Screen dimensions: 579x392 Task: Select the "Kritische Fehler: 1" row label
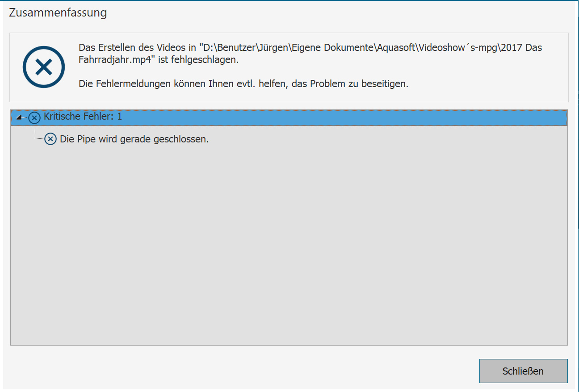click(83, 117)
